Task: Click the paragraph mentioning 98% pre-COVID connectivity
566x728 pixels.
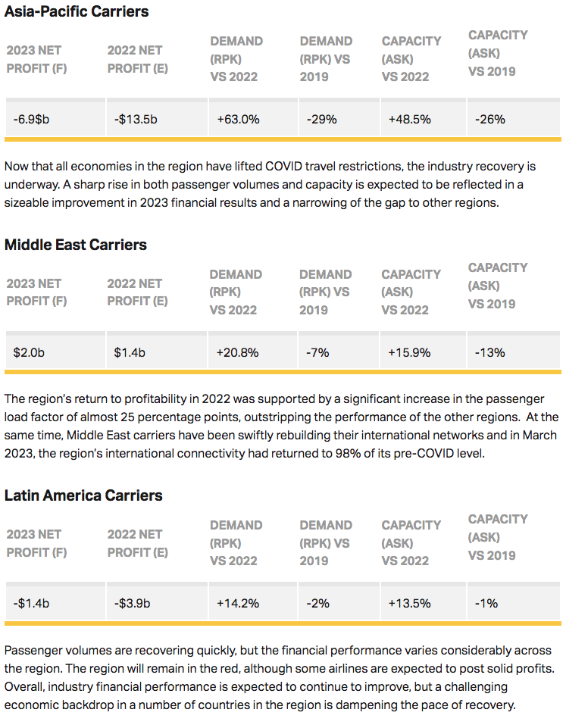Action: coord(282,426)
